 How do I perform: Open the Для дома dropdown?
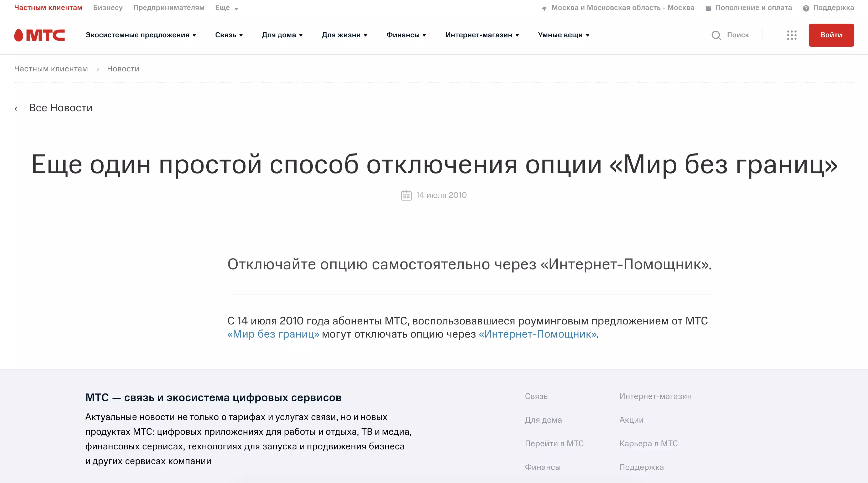click(x=282, y=35)
